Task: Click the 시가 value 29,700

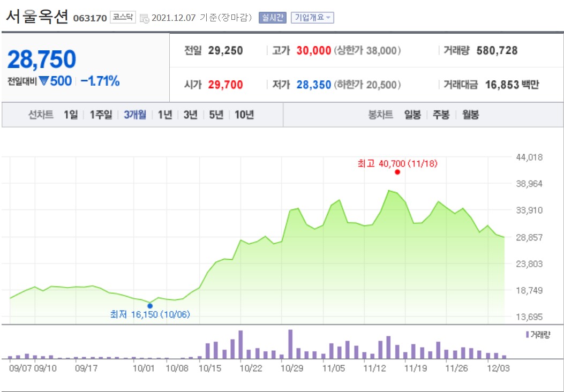Action: 225,85
